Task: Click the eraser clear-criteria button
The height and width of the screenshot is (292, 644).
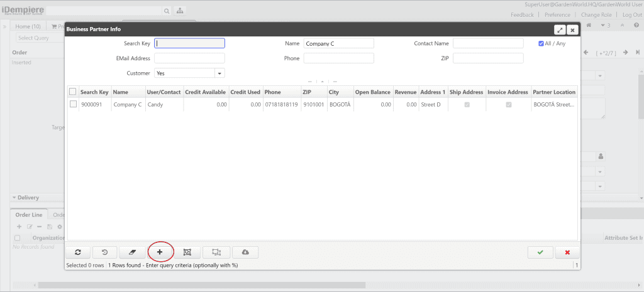Action: pyautogui.click(x=132, y=252)
